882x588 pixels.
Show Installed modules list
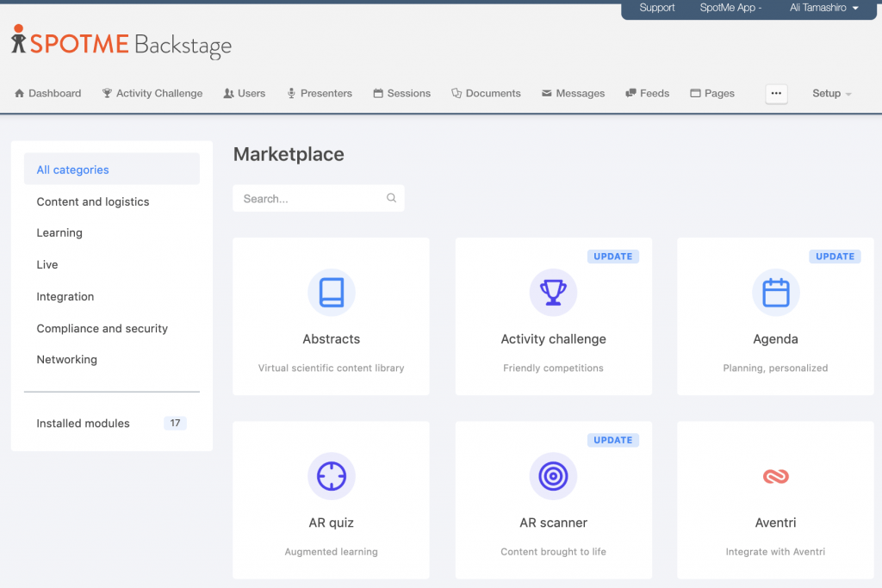(x=84, y=424)
